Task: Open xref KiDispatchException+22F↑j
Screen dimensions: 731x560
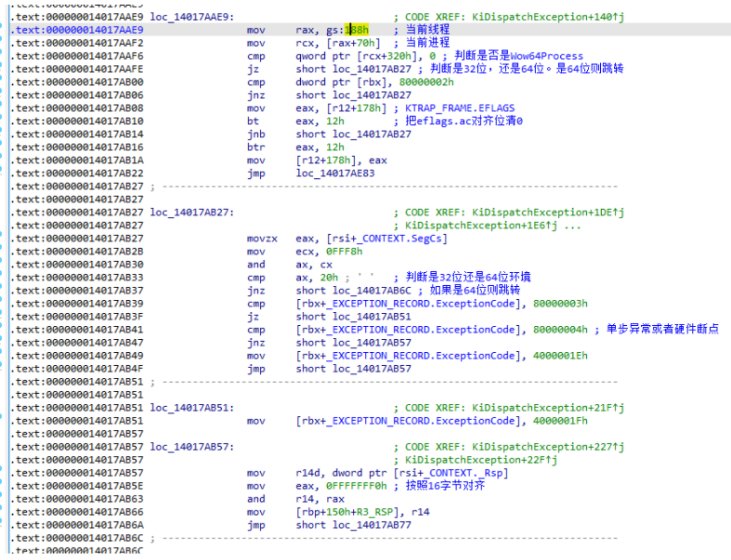Action: 480,460
